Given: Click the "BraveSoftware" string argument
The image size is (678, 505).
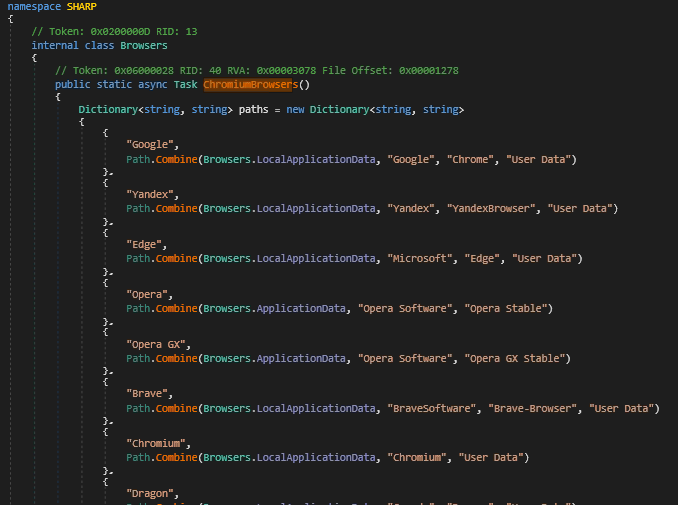Looking at the screenshot, I should (432, 409).
